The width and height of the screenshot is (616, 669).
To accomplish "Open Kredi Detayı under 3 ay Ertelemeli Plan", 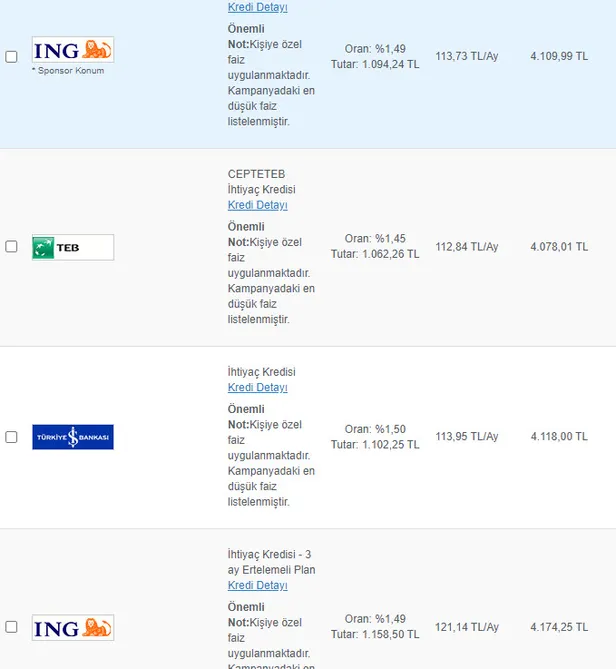I will (258, 585).
